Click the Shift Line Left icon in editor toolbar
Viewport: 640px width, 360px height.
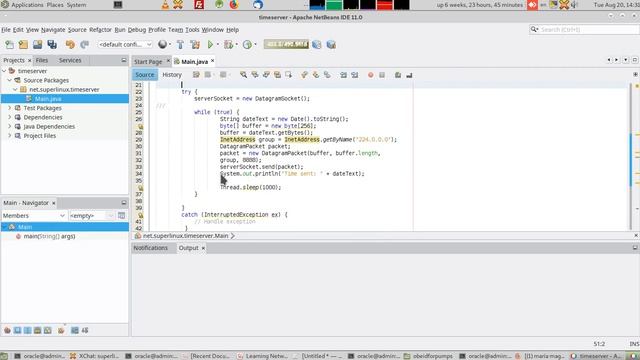pyautogui.click(x=343, y=75)
